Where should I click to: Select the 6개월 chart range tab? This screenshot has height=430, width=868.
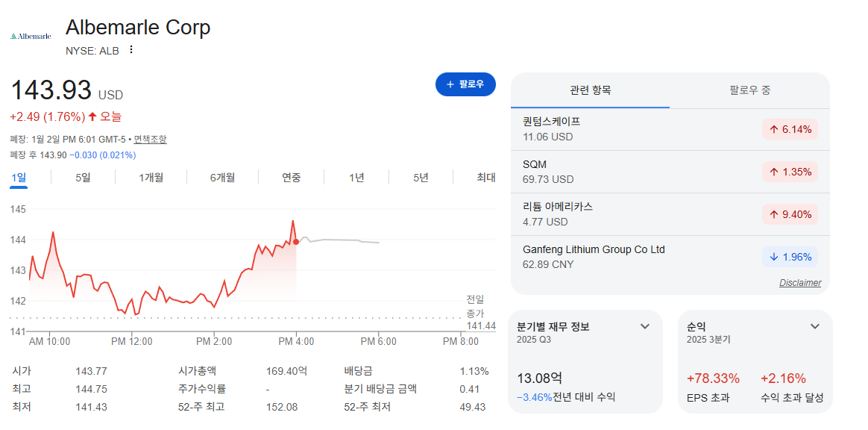click(222, 178)
